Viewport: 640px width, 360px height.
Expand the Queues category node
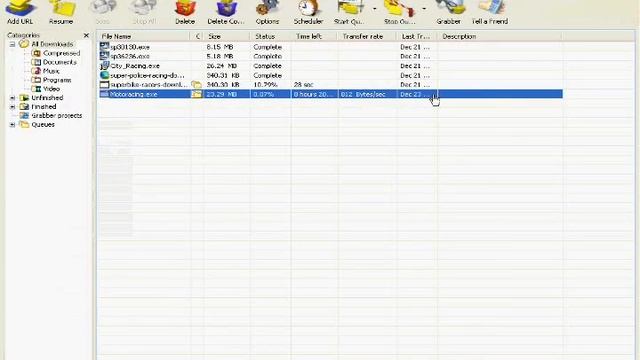tap(12, 125)
